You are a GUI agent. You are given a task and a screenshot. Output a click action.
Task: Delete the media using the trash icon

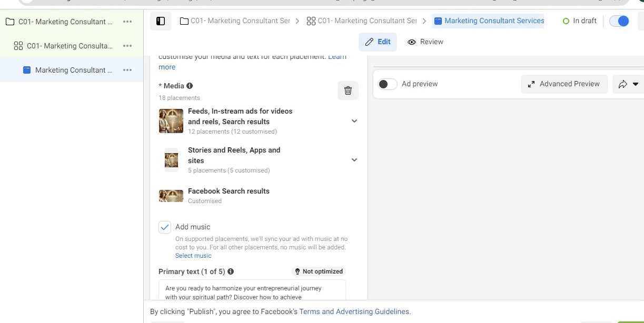348,90
